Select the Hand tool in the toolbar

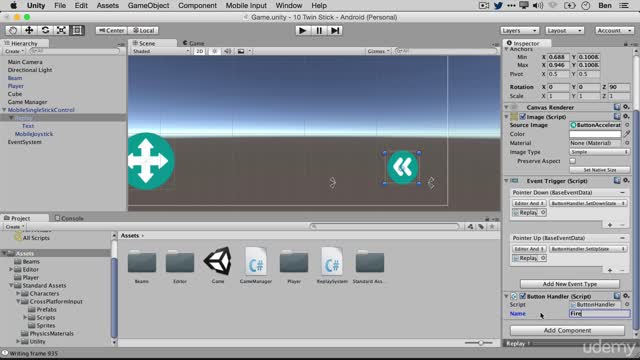(13, 31)
